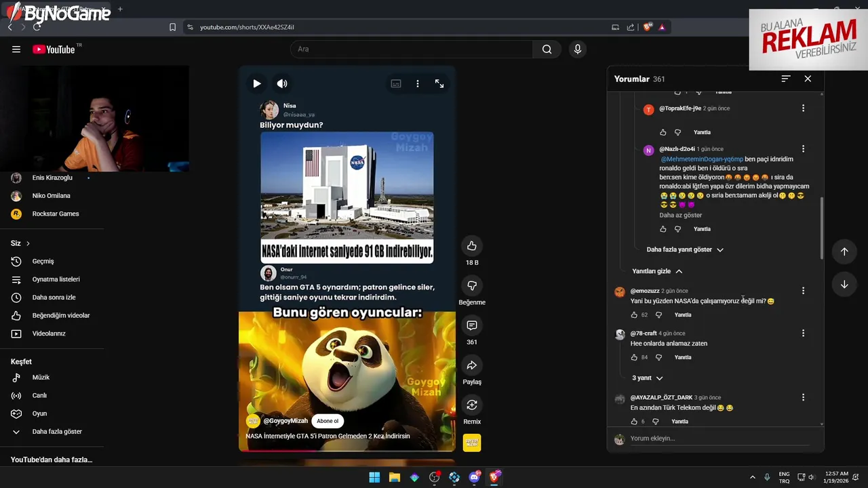Open options for @emozuzz's comment

[x=803, y=291]
